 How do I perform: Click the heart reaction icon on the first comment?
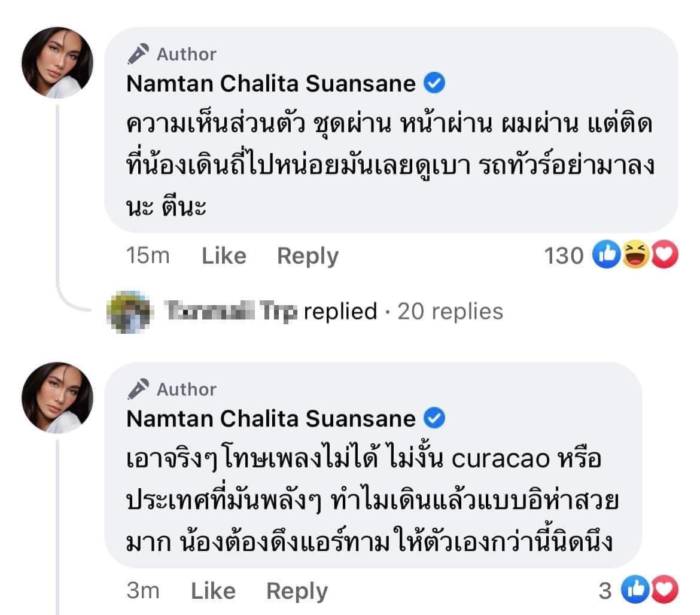[664, 256]
